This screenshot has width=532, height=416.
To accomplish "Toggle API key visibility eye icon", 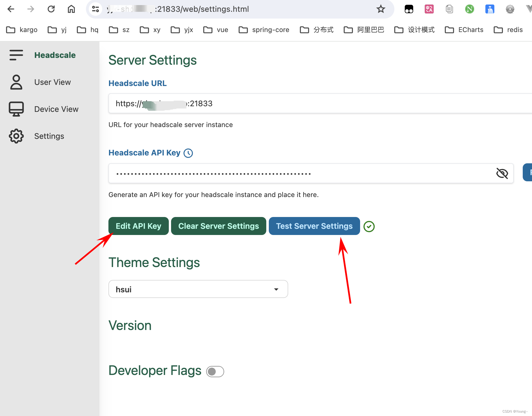I will point(502,173).
